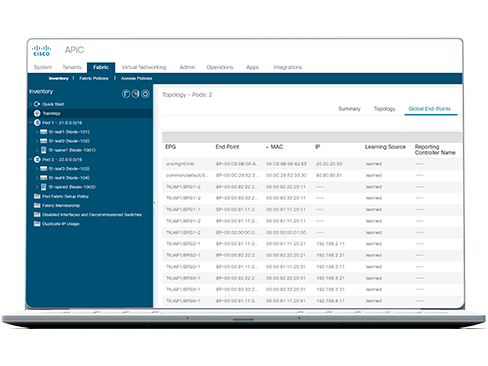
Task: Click the f2-leaf1 switch icon
Action: click(44, 132)
